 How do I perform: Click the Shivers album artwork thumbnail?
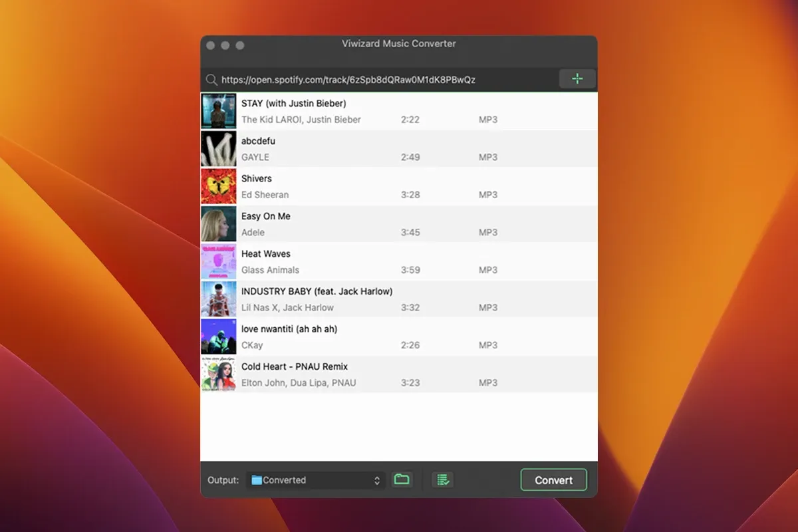(x=219, y=186)
